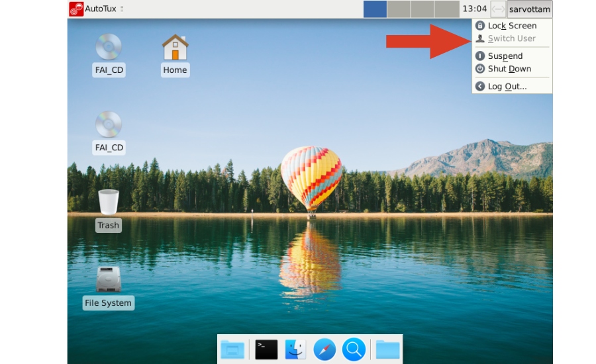
Task: Switch to the third workspace
Action: point(422,9)
